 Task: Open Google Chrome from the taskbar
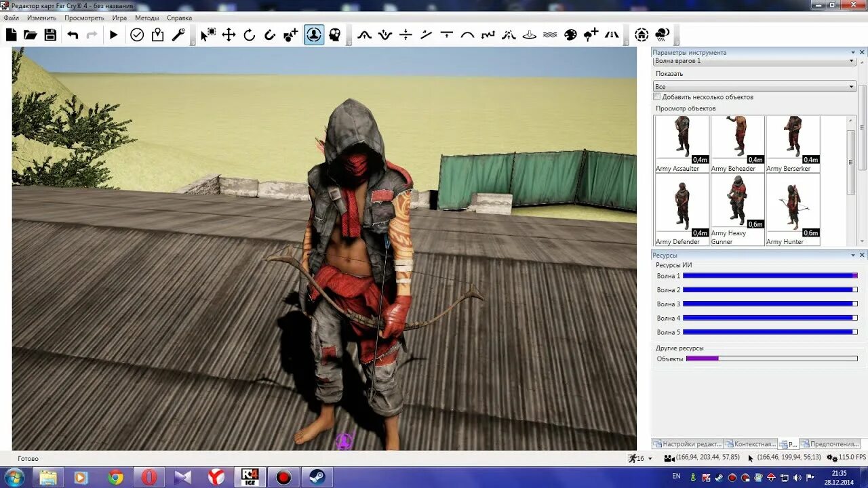116,477
